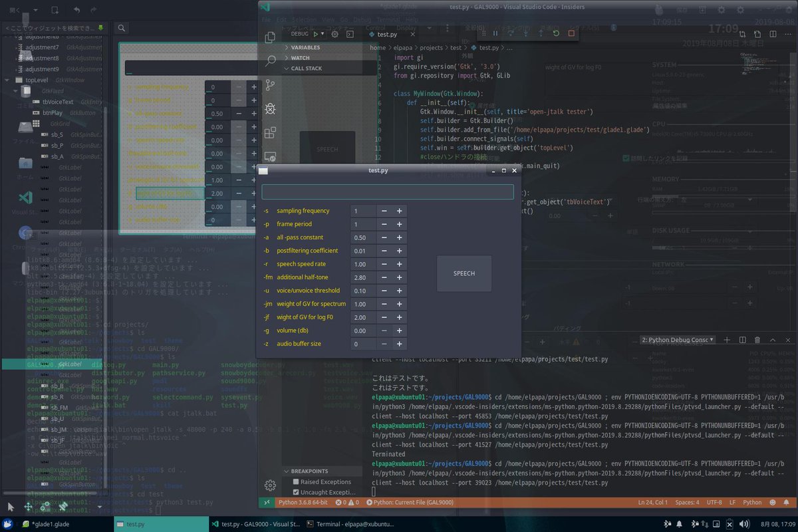Open the VS Code Search view
798x532 pixels.
tap(270, 61)
